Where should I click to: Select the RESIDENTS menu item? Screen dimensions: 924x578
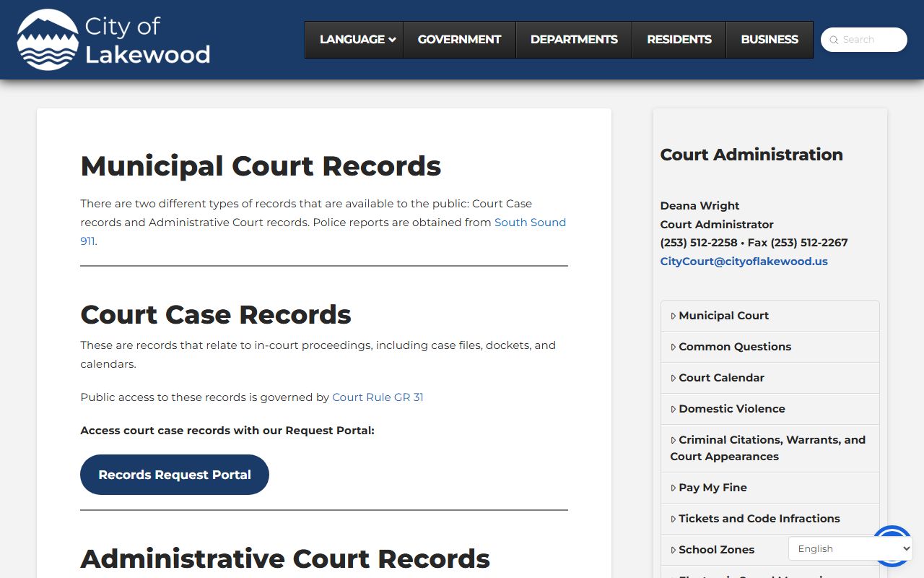[x=679, y=40]
